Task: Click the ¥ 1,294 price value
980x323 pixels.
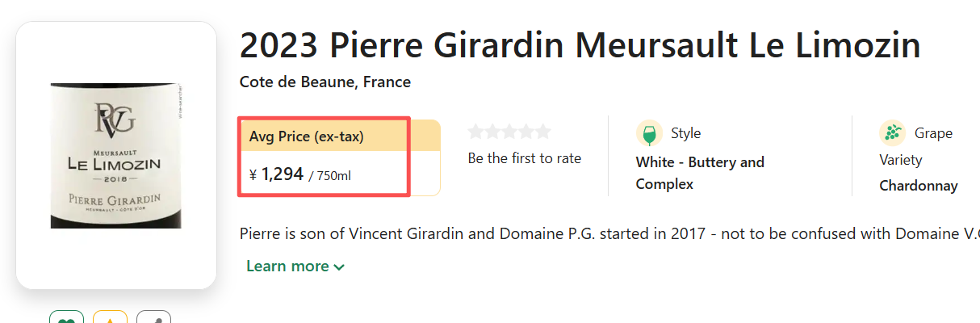Action: (277, 173)
